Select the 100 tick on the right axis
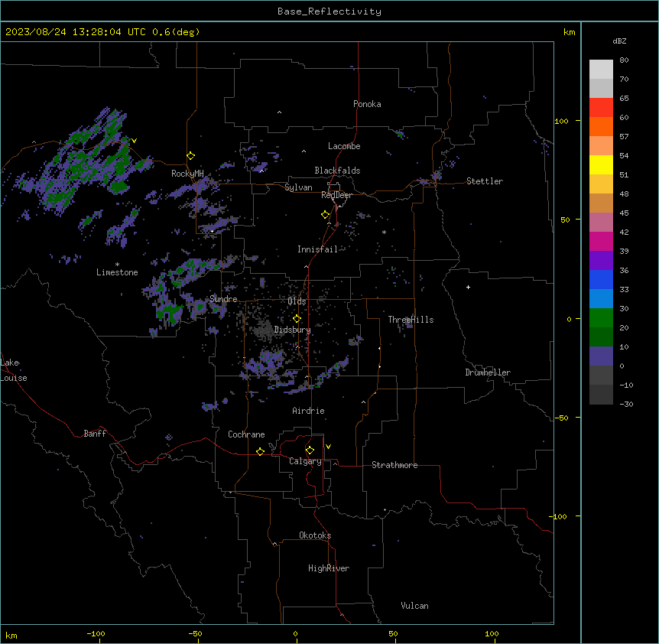The width and height of the screenshot is (659, 644). coord(561,121)
